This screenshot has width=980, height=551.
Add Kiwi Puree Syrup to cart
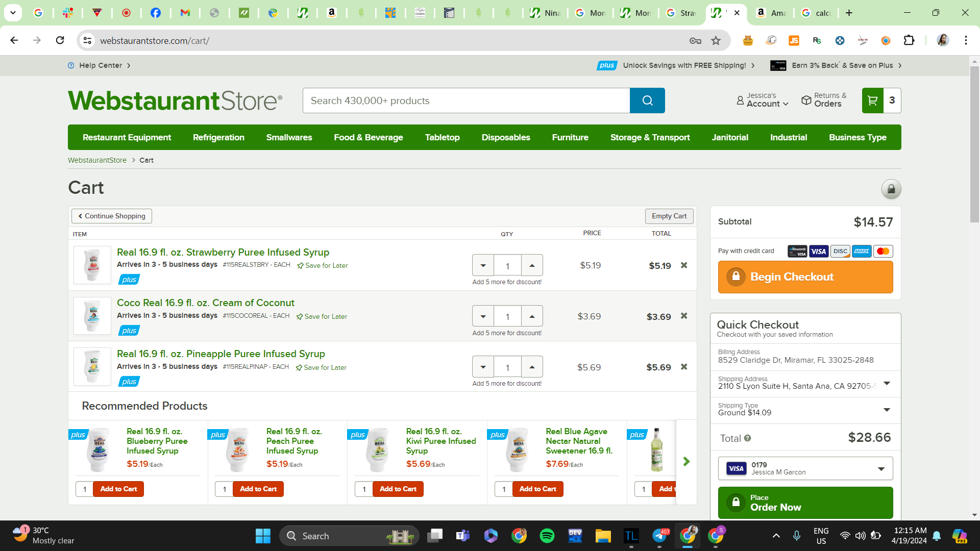click(398, 489)
